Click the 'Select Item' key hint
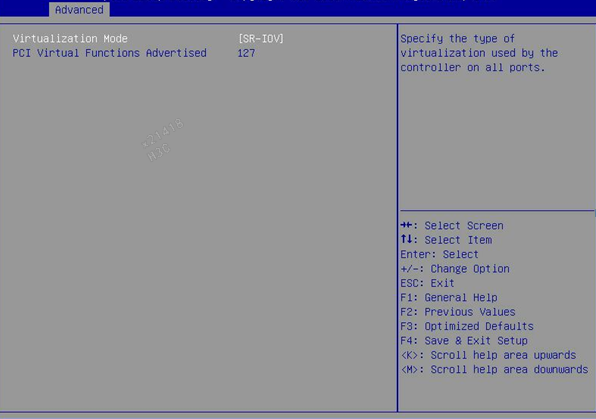This screenshot has width=596, height=419. coord(458,240)
